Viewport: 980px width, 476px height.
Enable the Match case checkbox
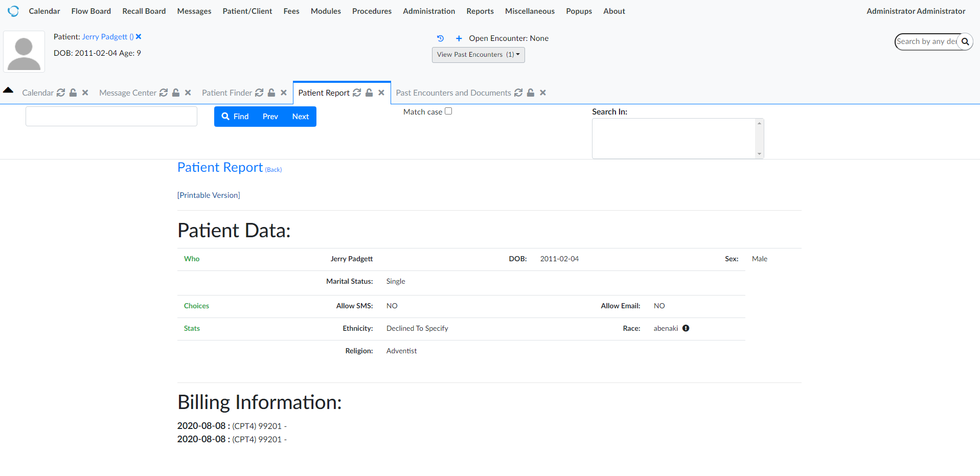448,110
